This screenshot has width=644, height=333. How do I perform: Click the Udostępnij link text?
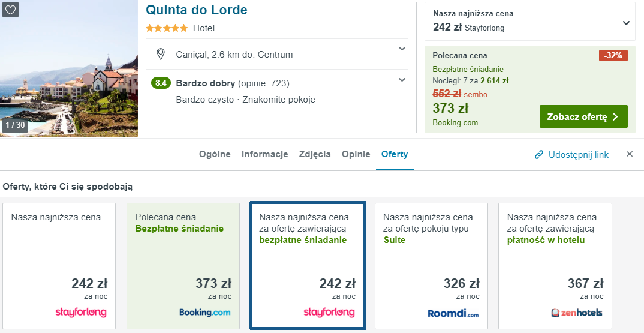click(x=578, y=155)
